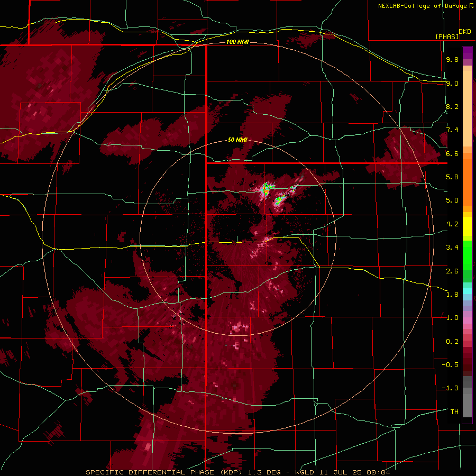Click the 0.2 colorbar value
Viewport: 476px width, 476px height.
(x=452, y=342)
